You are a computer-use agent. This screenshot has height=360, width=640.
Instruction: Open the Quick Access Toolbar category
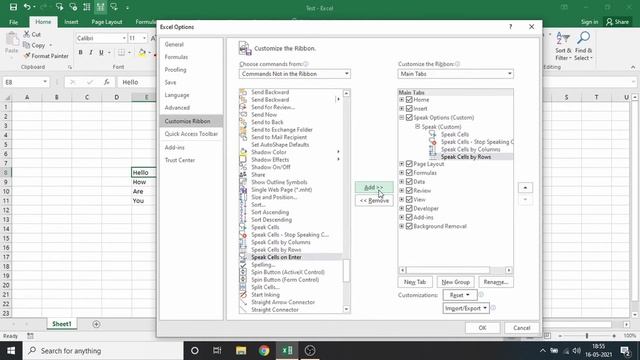191,134
